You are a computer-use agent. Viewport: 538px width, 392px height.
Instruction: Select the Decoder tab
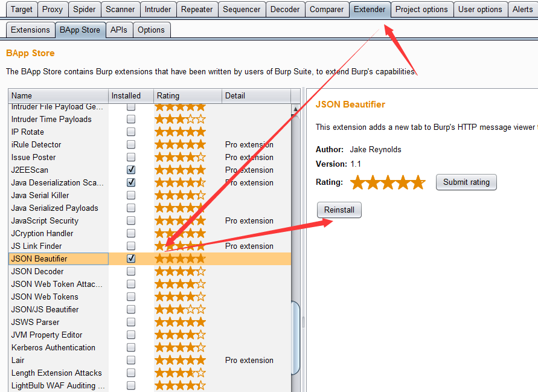pyautogui.click(x=285, y=9)
